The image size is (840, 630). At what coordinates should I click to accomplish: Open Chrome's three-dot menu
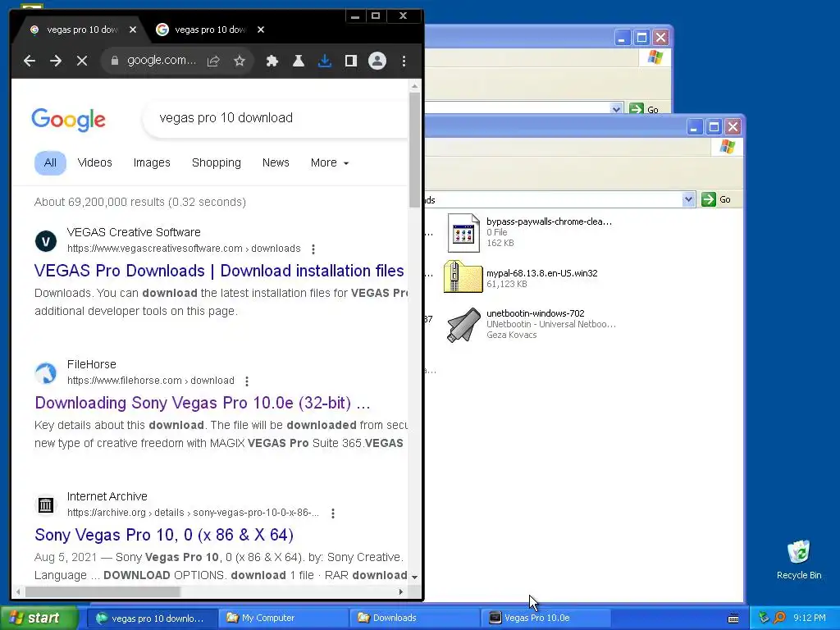pos(404,61)
